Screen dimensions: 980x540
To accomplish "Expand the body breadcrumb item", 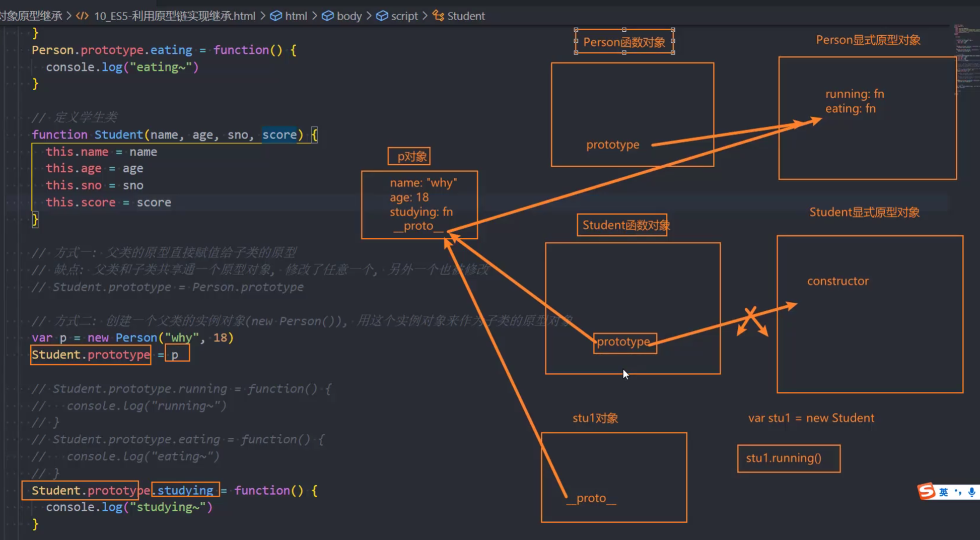I will [x=349, y=16].
